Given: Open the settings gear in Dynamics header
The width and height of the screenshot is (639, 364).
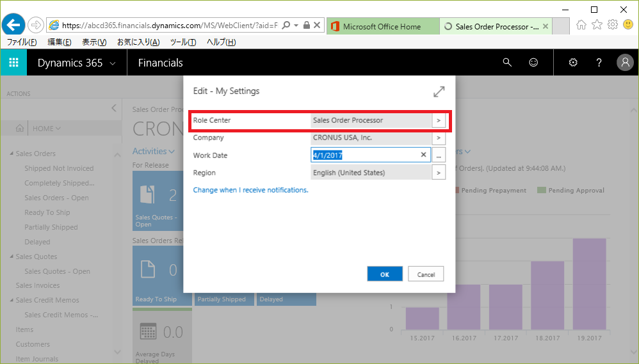Looking at the screenshot, I should point(573,62).
